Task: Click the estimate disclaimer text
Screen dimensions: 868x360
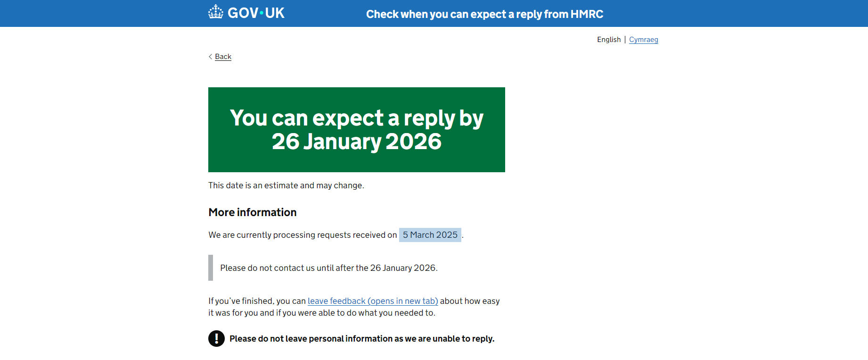Action: pyautogui.click(x=286, y=185)
